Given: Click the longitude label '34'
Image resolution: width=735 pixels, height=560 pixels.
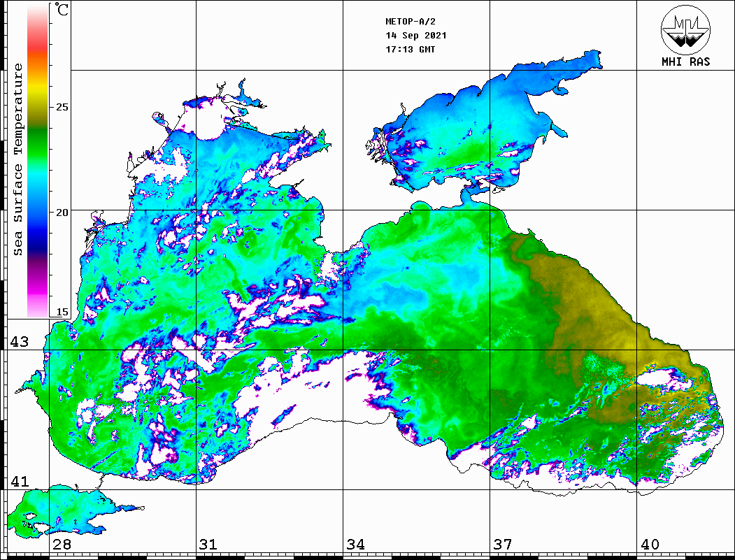Looking at the screenshot, I should pos(355,544).
